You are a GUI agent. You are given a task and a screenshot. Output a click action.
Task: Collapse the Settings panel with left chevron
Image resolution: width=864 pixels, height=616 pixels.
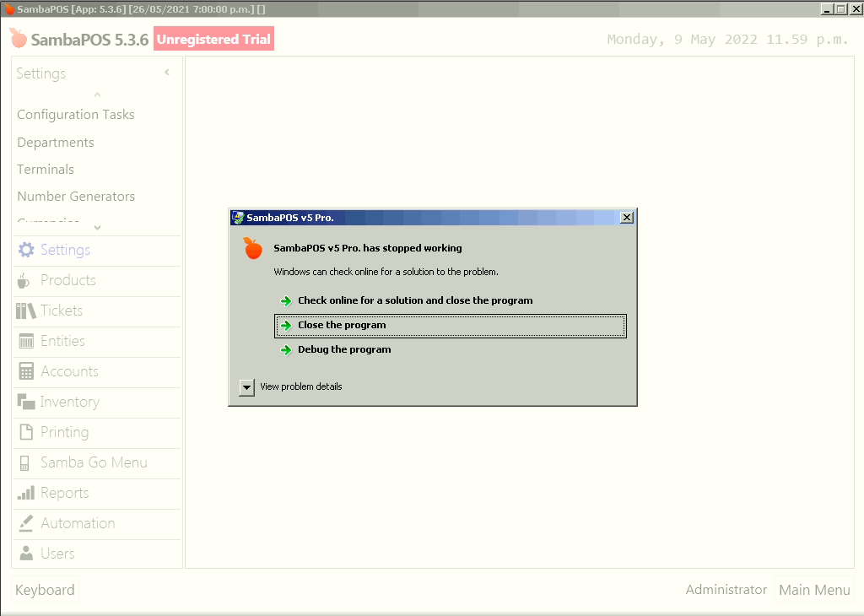167,73
